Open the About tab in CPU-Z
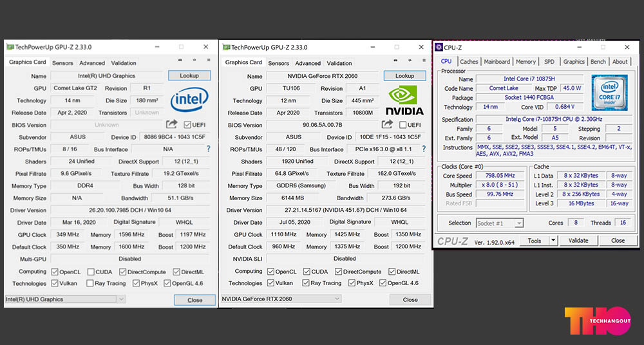The height and width of the screenshot is (345, 644). click(x=620, y=62)
